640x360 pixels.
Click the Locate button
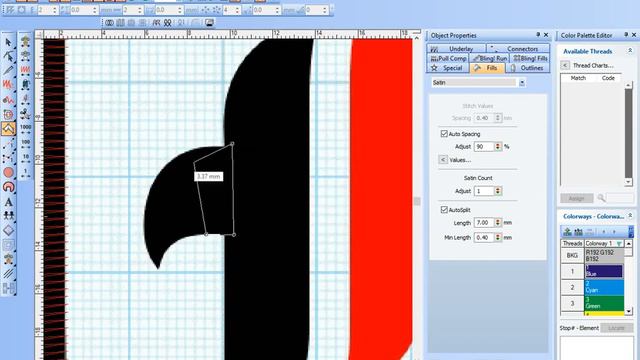click(616, 328)
